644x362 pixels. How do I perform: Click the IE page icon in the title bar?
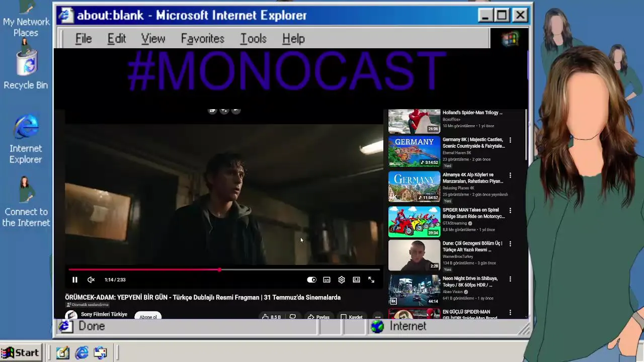click(65, 15)
